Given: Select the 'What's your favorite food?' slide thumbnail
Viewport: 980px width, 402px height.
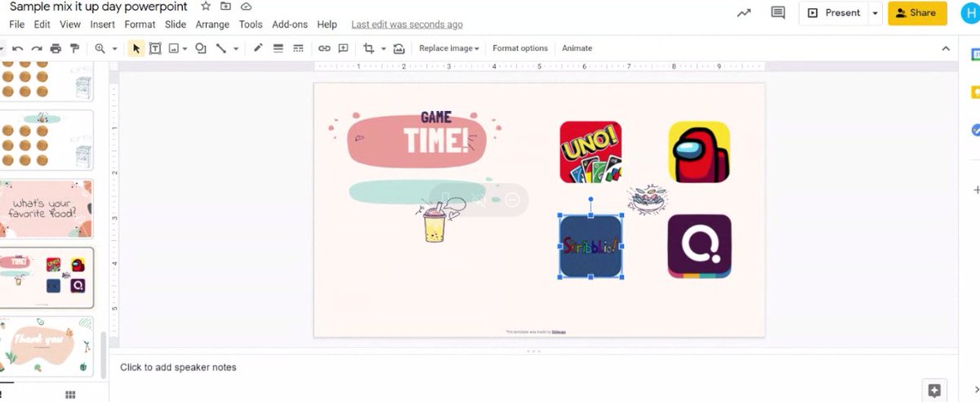Looking at the screenshot, I should coord(47,208).
